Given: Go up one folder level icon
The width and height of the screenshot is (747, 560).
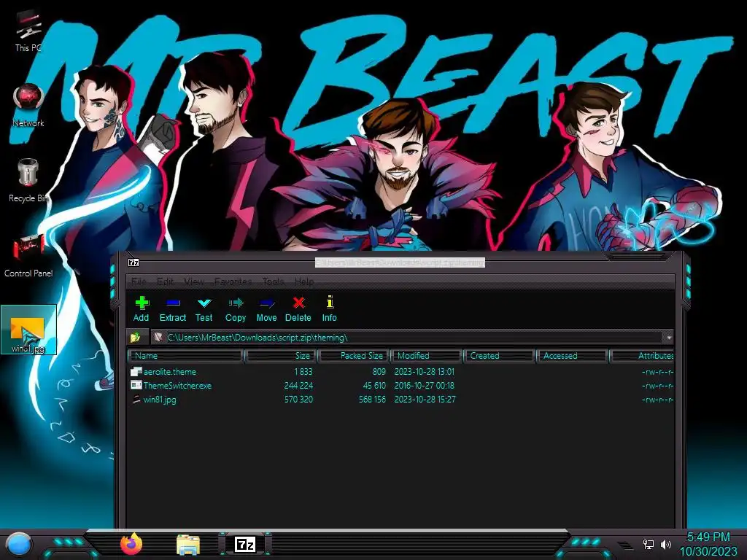Looking at the screenshot, I should (x=136, y=337).
